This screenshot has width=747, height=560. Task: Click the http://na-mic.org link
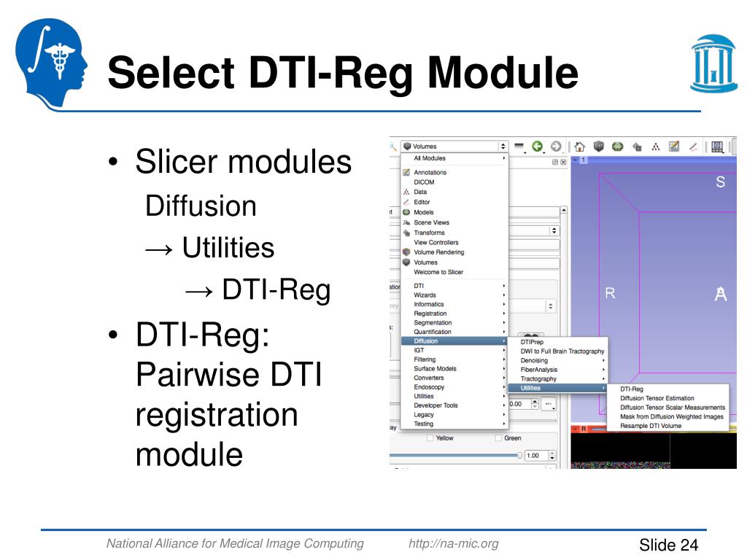[454, 543]
